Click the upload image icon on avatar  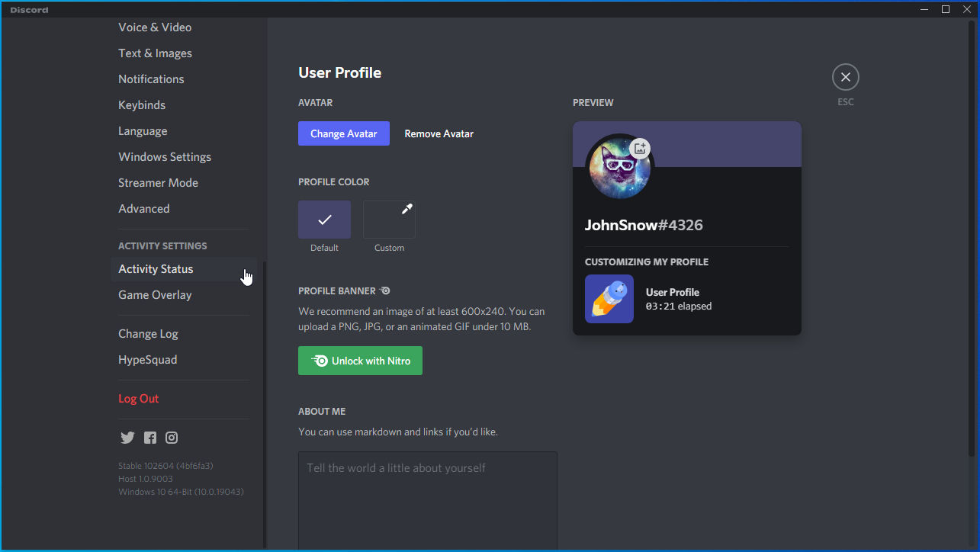[640, 148]
